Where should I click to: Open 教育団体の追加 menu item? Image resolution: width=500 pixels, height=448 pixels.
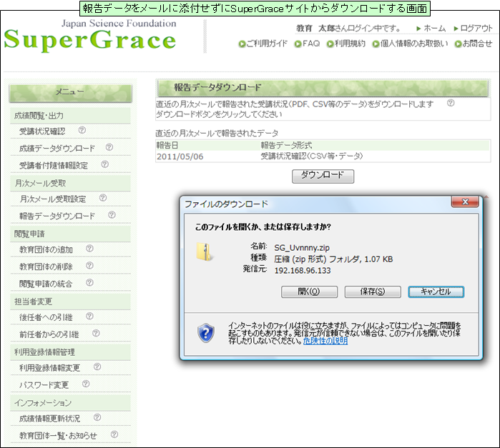(x=46, y=249)
